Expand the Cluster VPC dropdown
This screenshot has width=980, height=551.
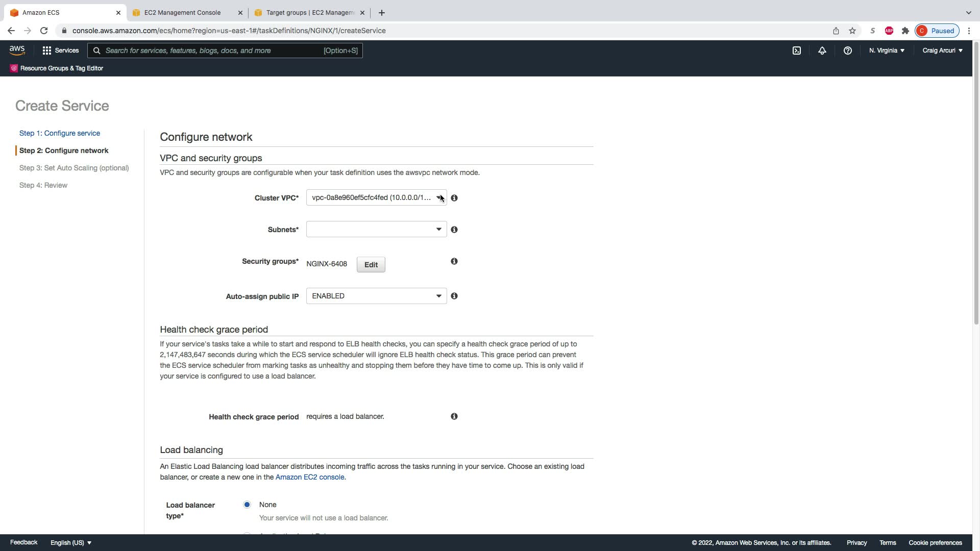pyautogui.click(x=376, y=198)
